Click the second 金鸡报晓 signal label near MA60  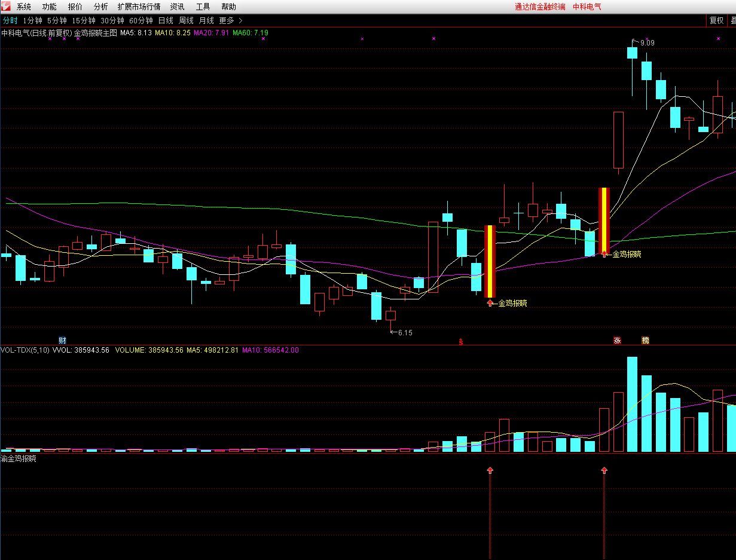click(626, 254)
